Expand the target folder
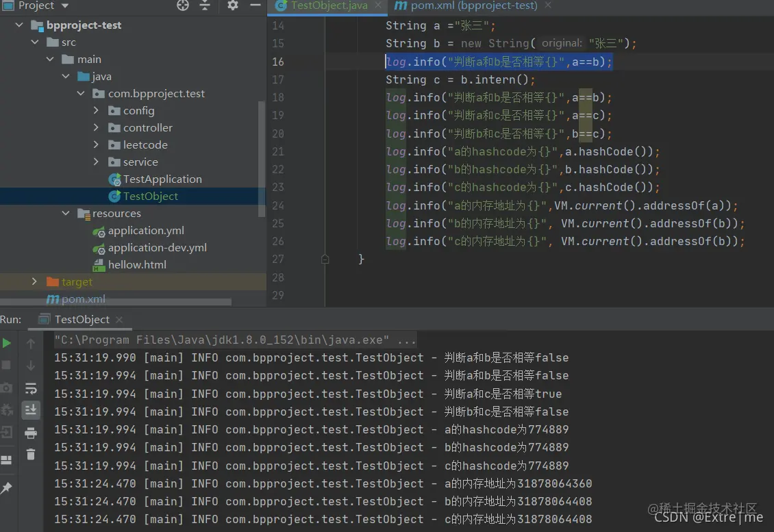Image resolution: width=774 pixels, height=532 pixels. point(34,281)
